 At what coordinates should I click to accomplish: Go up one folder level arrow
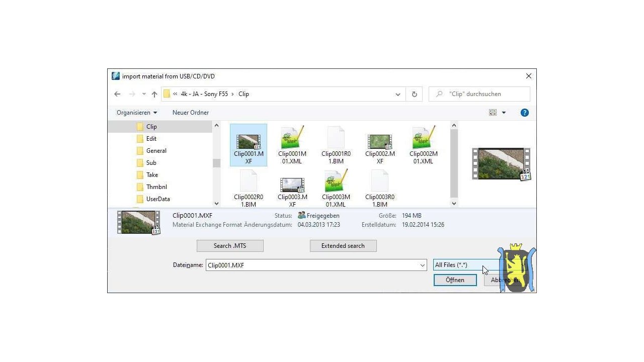coord(154,94)
